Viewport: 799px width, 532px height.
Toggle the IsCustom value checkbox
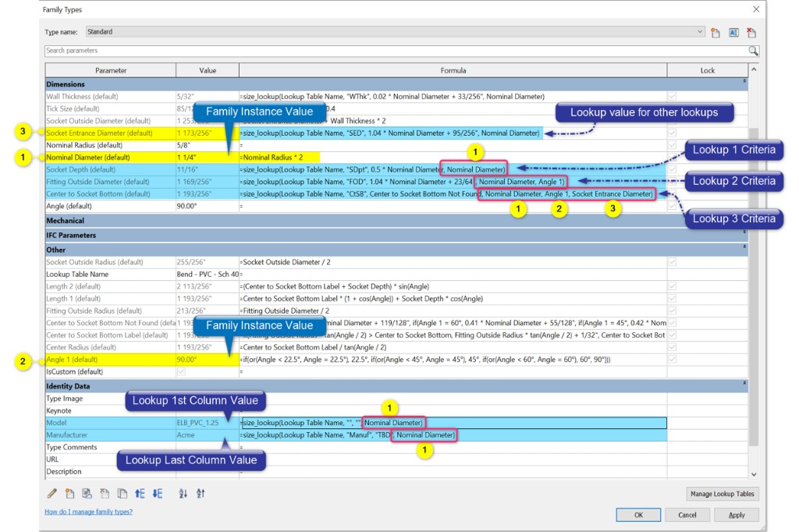point(181,371)
